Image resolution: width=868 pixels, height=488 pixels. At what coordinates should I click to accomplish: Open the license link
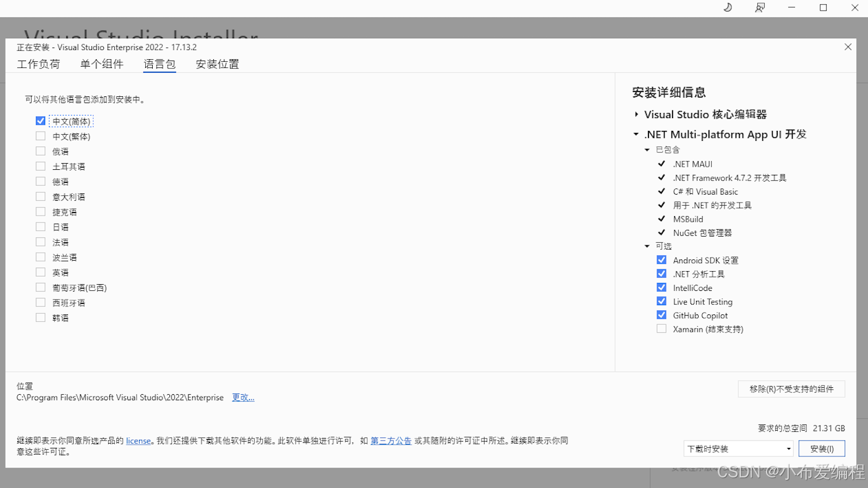138,441
